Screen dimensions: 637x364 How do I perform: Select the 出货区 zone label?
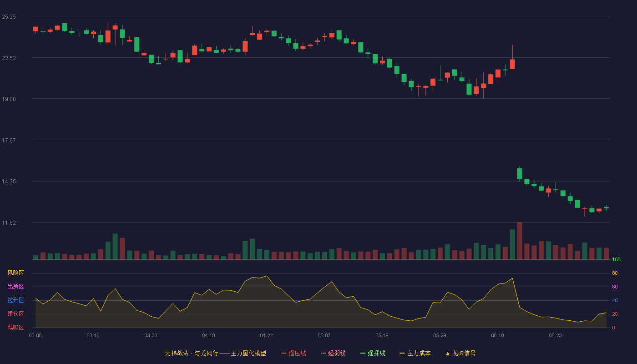coord(15,287)
